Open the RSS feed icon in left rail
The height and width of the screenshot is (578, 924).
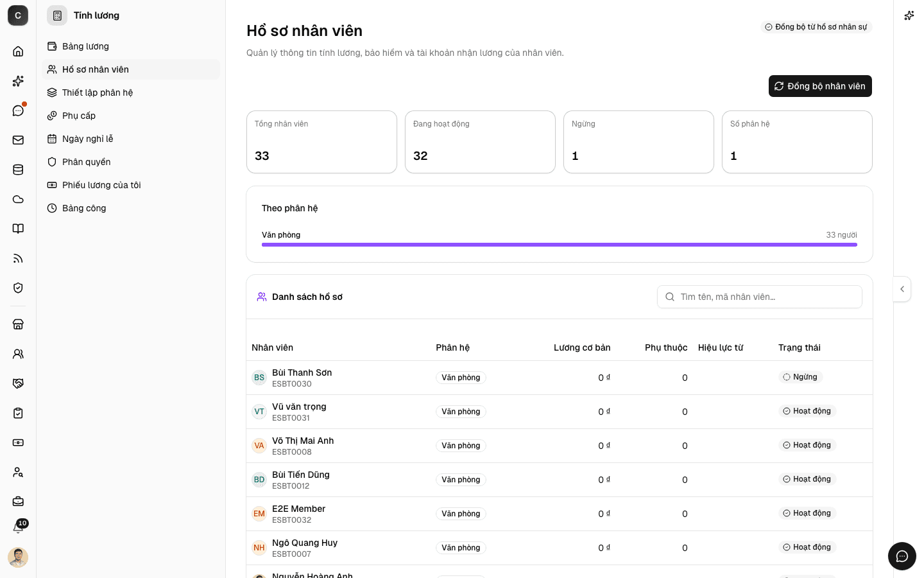(x=18, y=258)
